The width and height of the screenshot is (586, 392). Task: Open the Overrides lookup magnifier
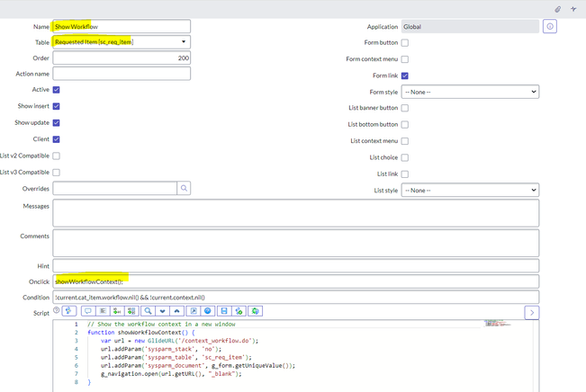[184, 188]
